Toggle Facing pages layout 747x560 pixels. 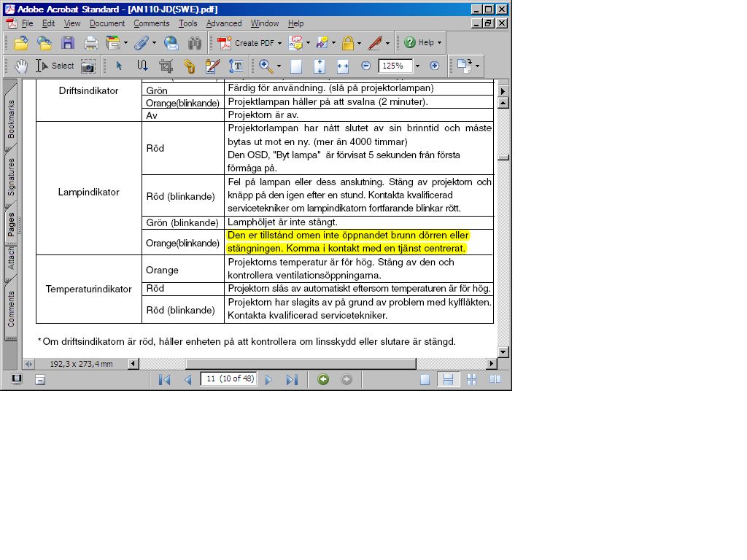(495, 379)
